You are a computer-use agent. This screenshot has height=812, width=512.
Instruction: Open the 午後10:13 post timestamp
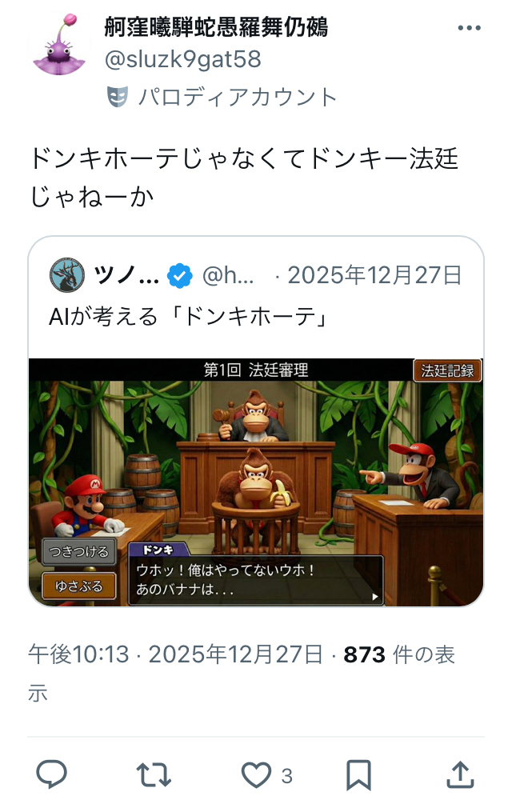(78, 654)
